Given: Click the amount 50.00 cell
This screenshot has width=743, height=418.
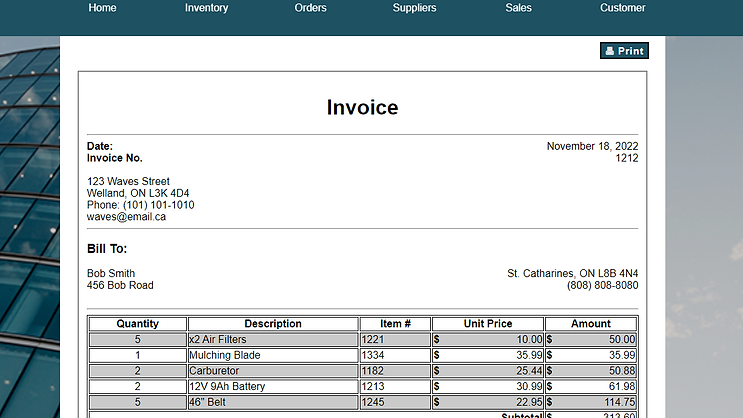Looking at the screenshot, I should (590, 339).
